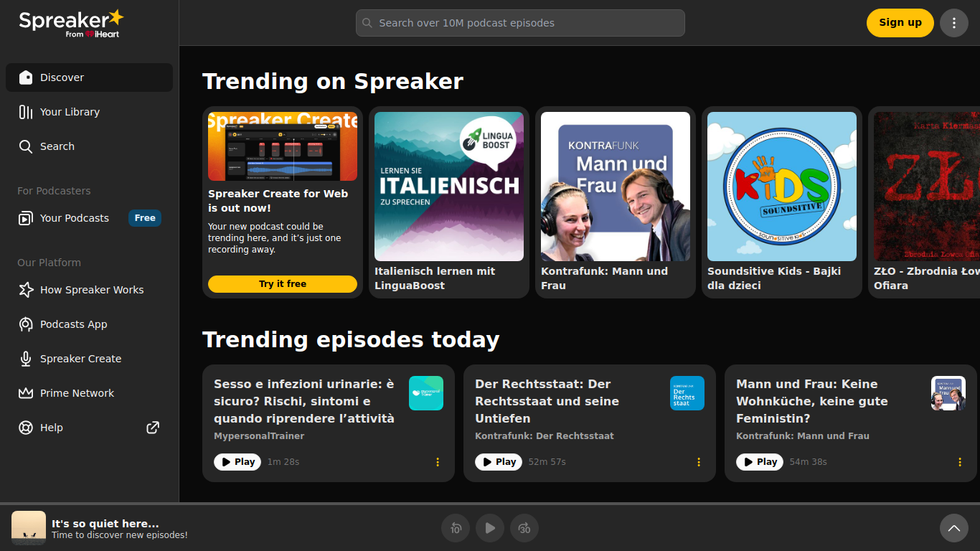Viewport: 980px width, 551px height.
Task: Click the Help lifebuoy icon
Action: pyautogui.click(x=26, y=428)
